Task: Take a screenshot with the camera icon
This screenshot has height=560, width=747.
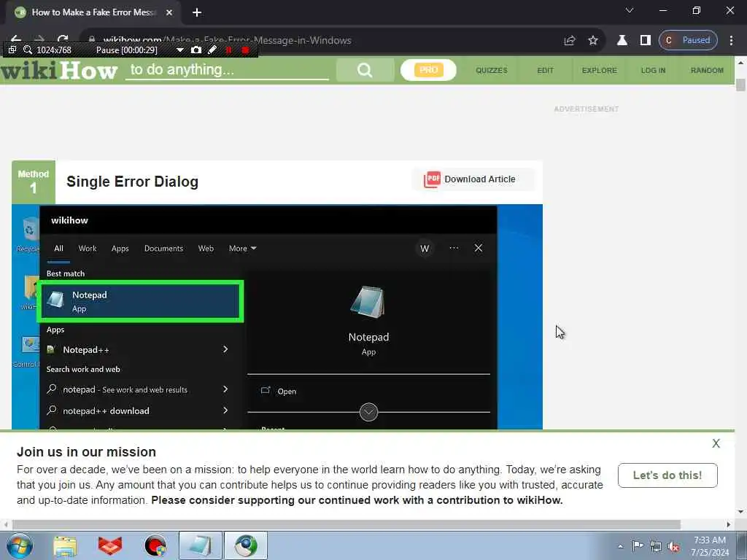Action: tap(196, 50)
